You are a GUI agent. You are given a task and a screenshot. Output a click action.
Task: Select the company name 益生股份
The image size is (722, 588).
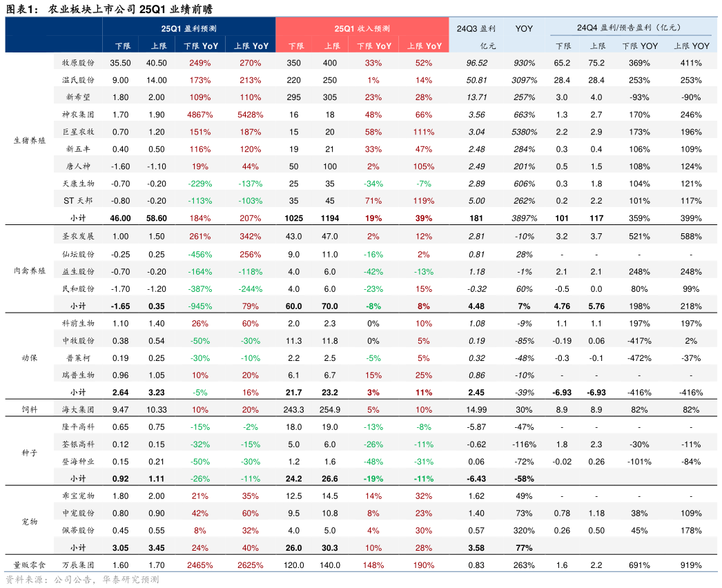[78, 272]
